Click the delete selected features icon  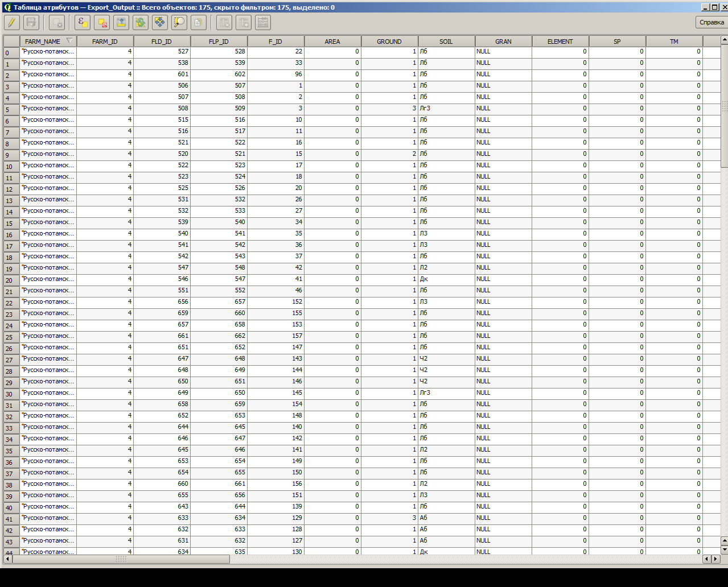coord(57,23)
